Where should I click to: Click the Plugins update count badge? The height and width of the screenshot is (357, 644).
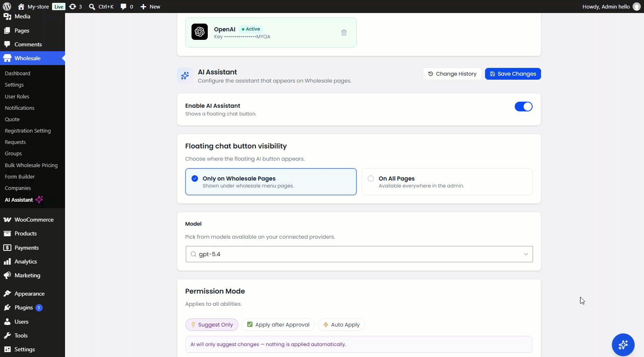(x=39, y=308)
